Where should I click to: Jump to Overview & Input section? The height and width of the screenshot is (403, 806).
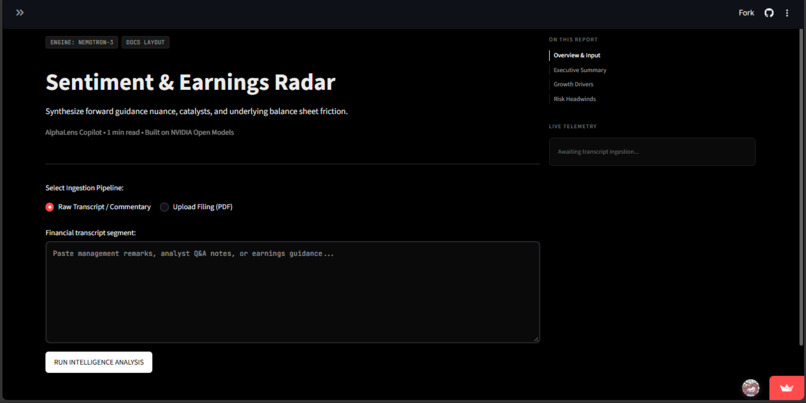[x=577, y=56]
